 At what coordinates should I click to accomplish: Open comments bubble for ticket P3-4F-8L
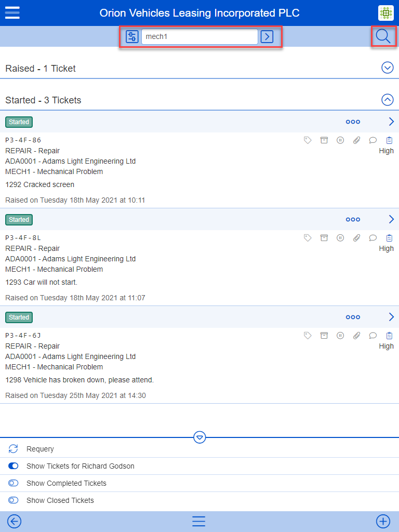373,238
